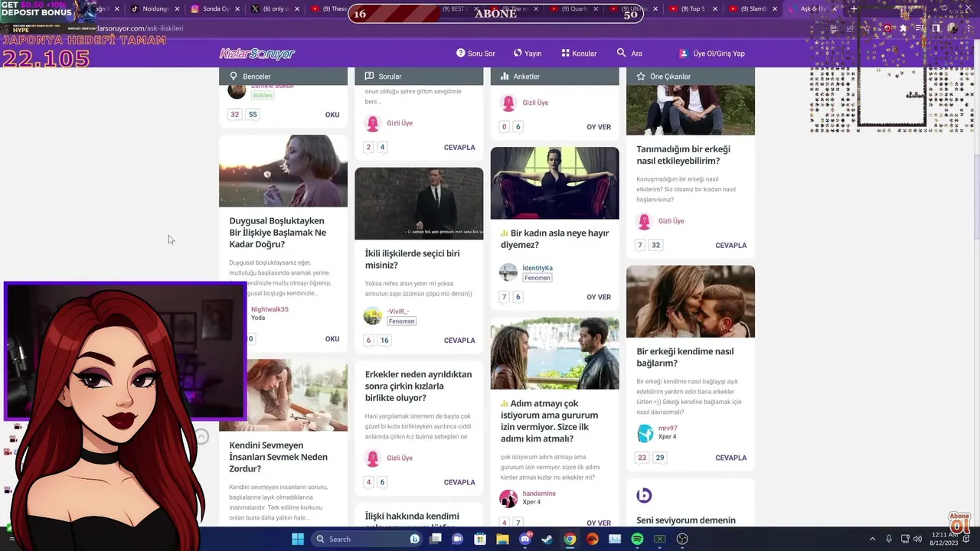
Task: Click CEVAPLA on the Erkekler neden ayrıldıktan question
Action: (459, 483)
